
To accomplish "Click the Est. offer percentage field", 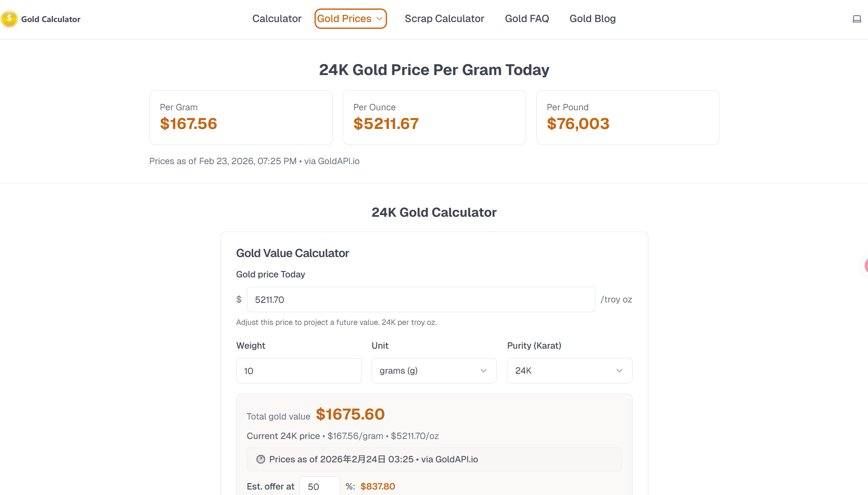I will tap(319, 487).
